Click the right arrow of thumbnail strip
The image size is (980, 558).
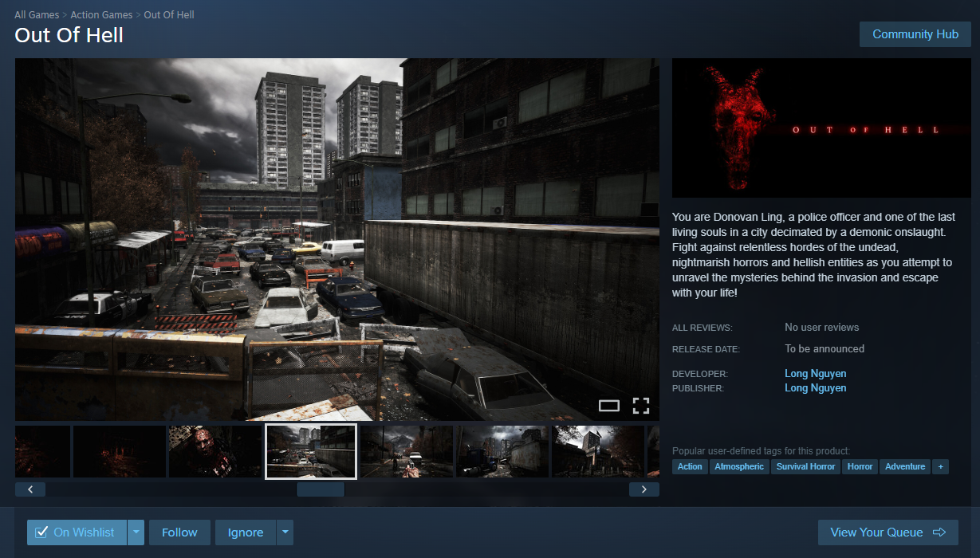pyautogui.click(x=644, y=489)
